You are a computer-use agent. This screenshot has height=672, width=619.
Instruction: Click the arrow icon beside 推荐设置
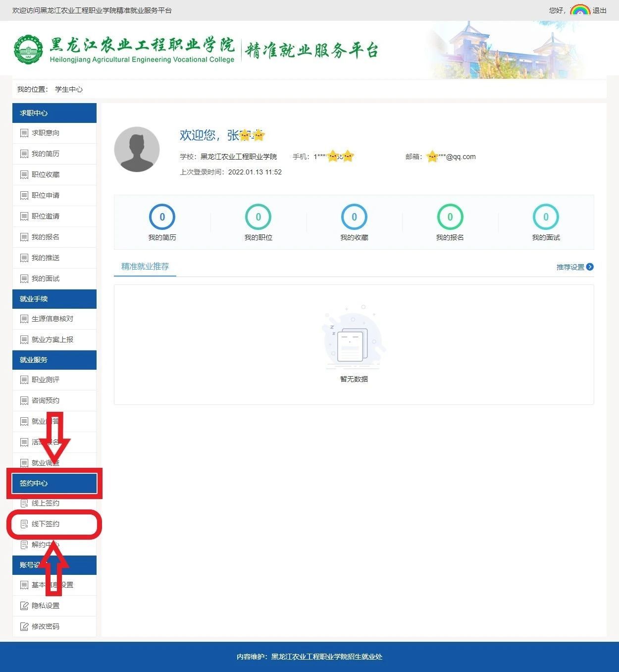[590, 267]
